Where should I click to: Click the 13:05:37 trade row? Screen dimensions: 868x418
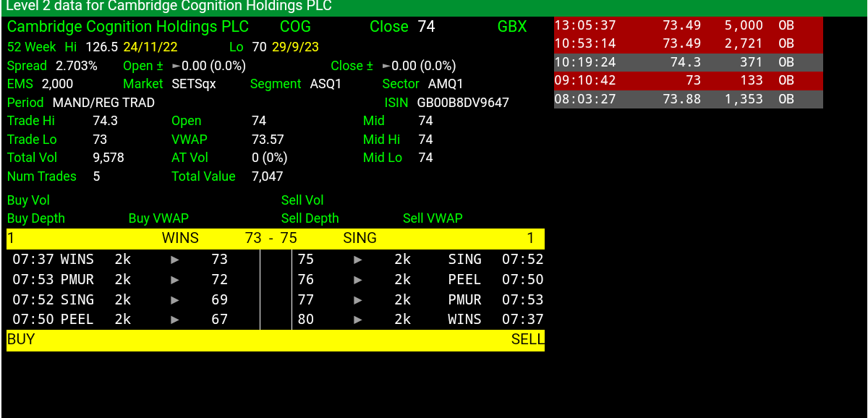(x=689, y=25)
